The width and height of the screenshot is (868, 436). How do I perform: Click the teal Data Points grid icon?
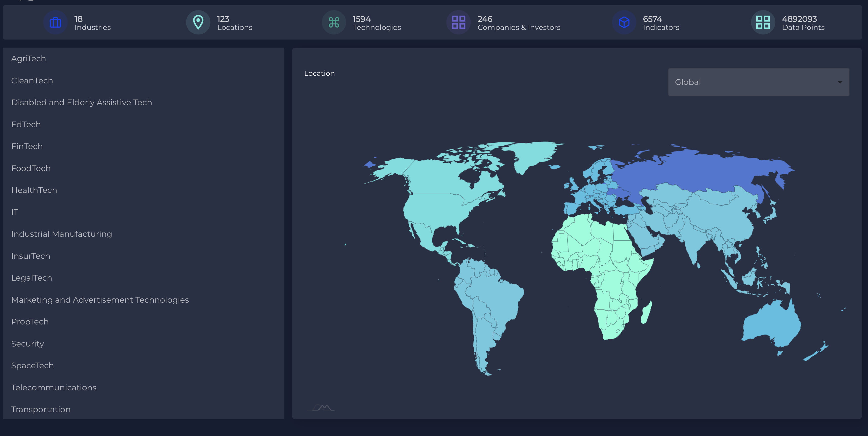[763, 23]
